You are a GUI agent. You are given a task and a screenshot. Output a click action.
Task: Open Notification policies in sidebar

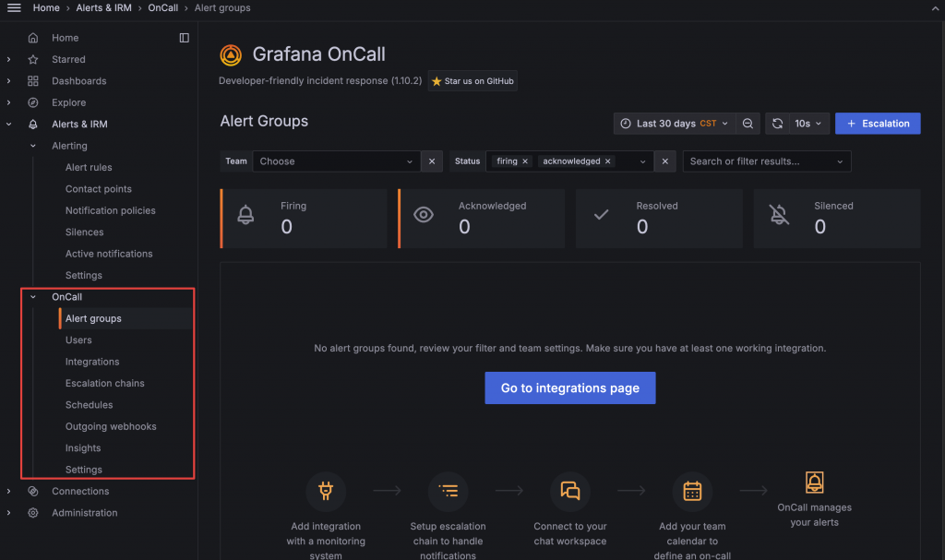pos(111,211)
